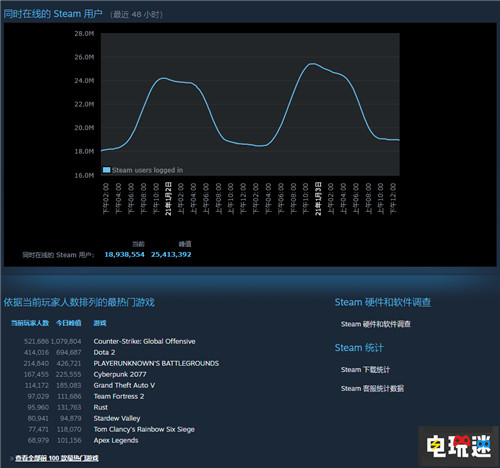Open Tom Clancy's Rainbow Six Siege link
The width and height of the screenshot is (500, 468).
(x=144, y=429)
